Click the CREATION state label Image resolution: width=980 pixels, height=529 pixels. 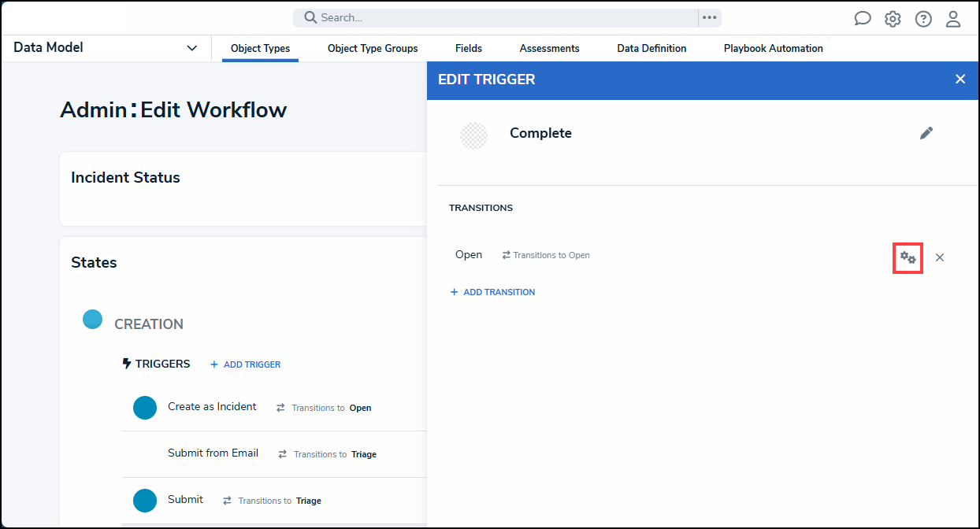click(x=149, y=324)
